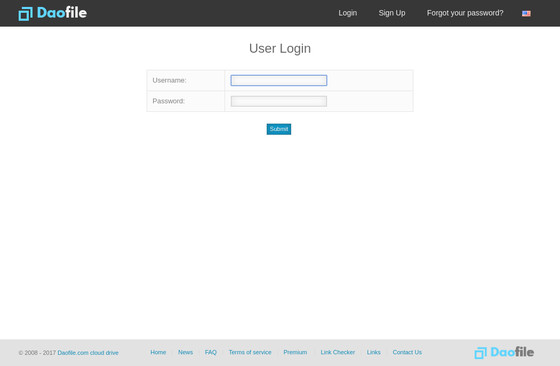The image size is (560, 366).
Task: View the FAQ page
Action: 211,352
